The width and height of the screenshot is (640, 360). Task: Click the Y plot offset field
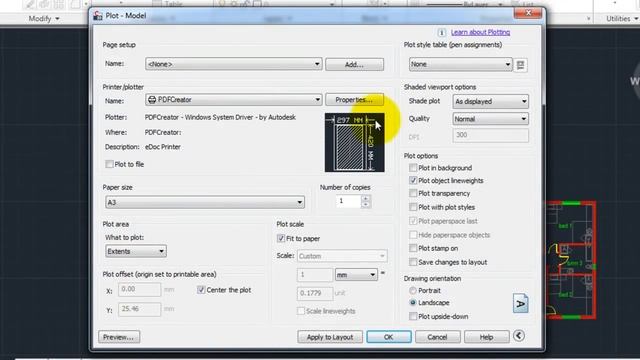coord(140,309)
